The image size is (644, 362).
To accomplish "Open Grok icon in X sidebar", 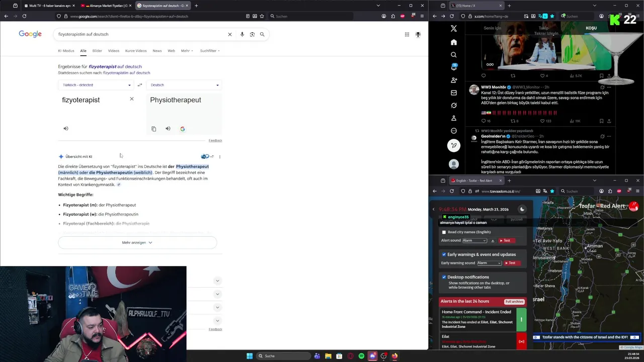I will (454, 105).
